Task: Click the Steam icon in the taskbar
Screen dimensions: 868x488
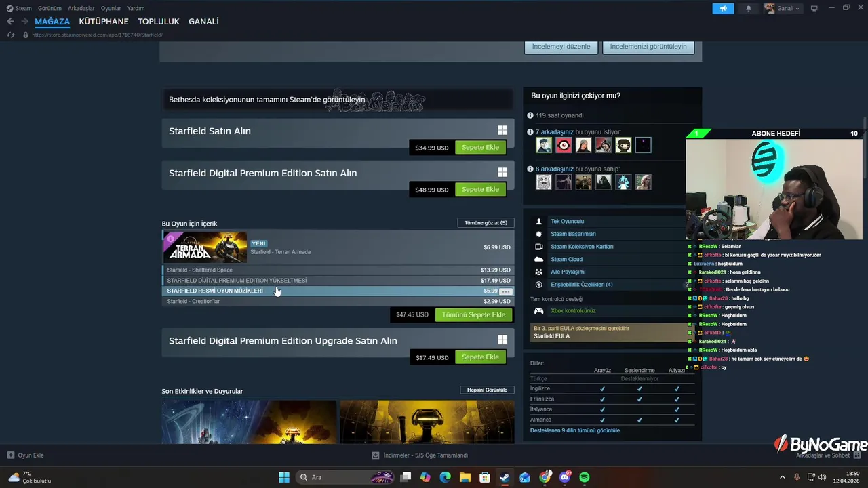Action: (505, 477)
